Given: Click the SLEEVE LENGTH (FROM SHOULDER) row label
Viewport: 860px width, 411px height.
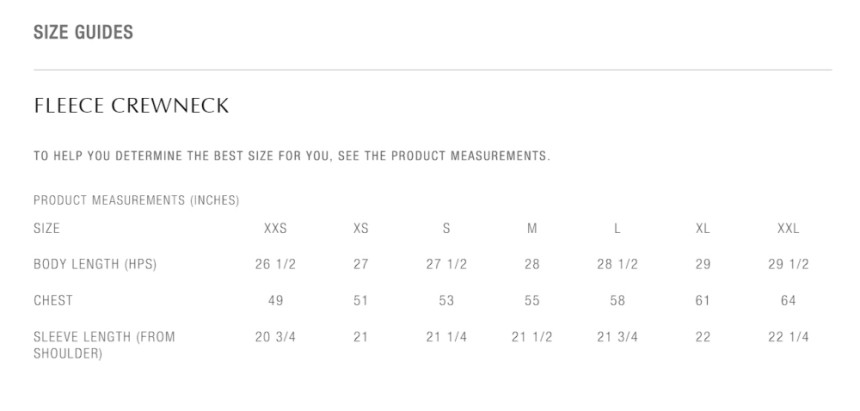Looking at the screenshot, I should pos(104,344).
